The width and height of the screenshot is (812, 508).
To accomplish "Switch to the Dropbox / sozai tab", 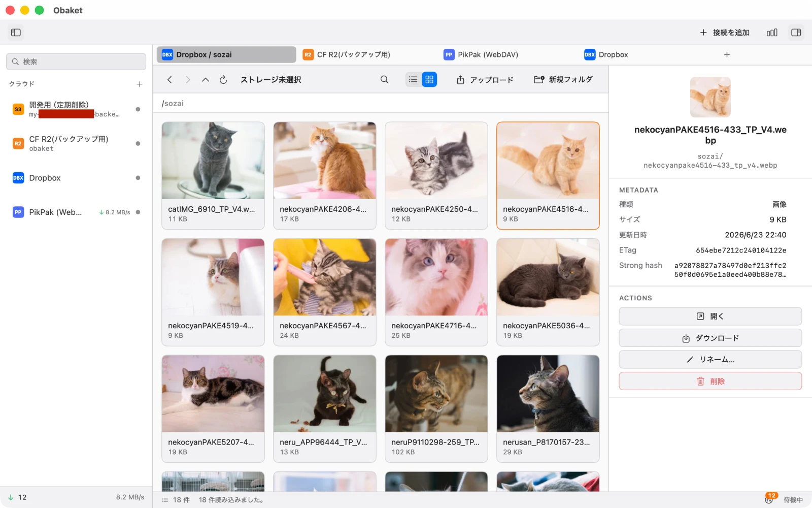I will [x=226, y=54].
